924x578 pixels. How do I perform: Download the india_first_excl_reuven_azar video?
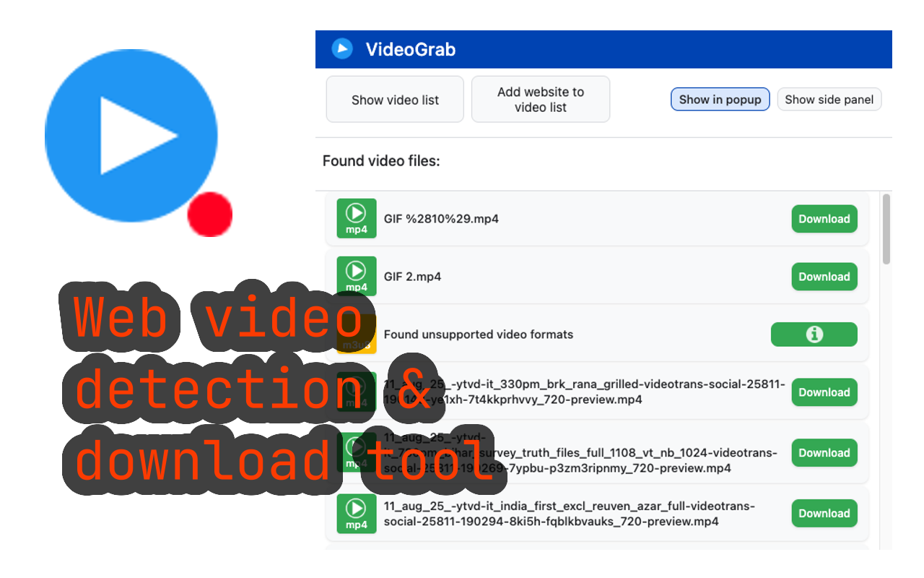pos(824,514)
